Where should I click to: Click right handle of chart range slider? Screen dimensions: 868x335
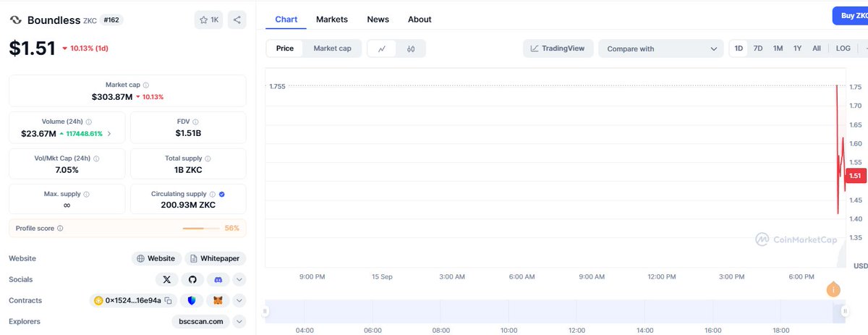tap(845, 311)
